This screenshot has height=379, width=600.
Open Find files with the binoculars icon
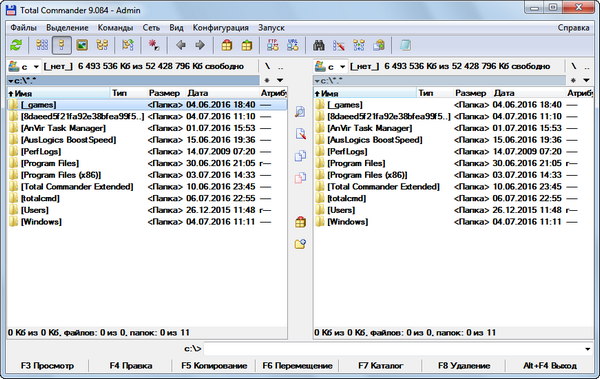pyautogui.click(x=319, y=45)
